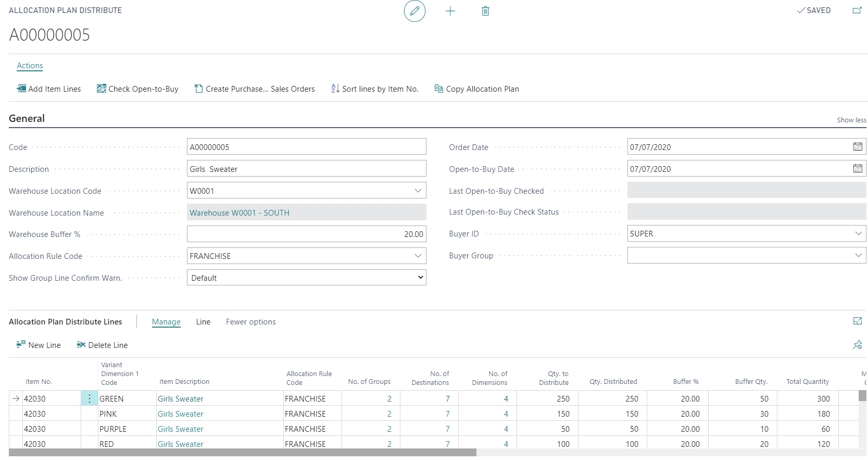Click the plus icon to create new plan
This screenshot has width=868, height=462.
450,11
